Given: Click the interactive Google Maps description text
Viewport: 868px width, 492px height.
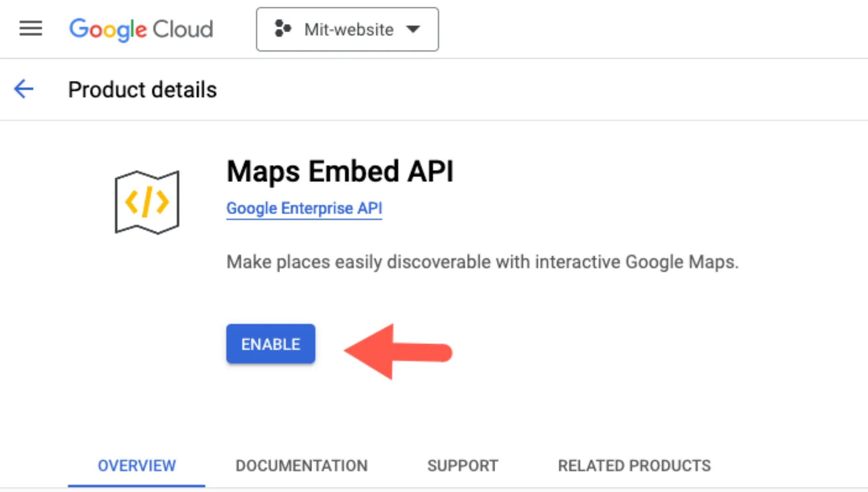Looking at the screenshot, I should point(482,262).
